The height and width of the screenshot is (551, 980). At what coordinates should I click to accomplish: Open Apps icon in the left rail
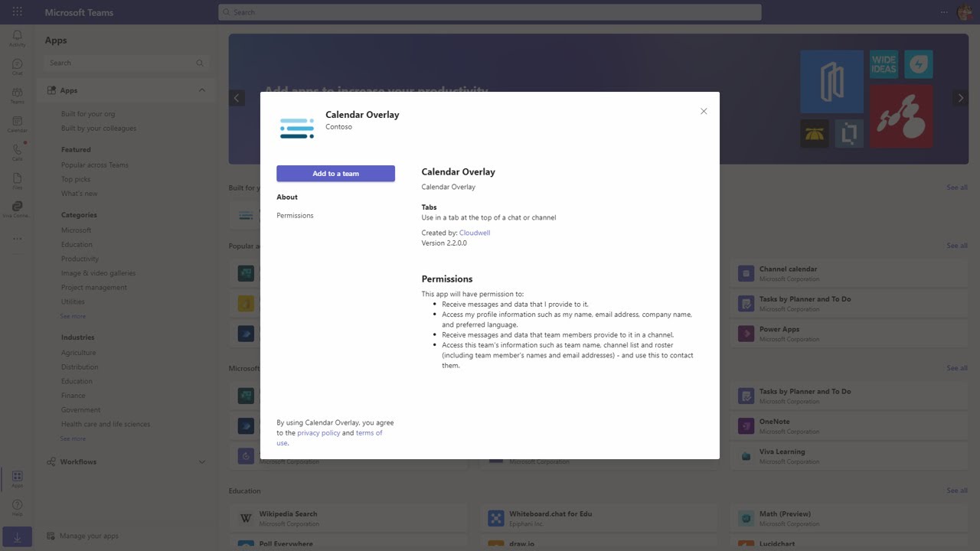(x=17, y=479)
